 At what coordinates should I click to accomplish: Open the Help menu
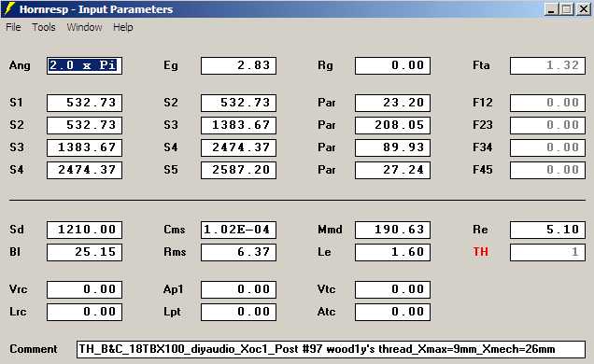(123, 27)
